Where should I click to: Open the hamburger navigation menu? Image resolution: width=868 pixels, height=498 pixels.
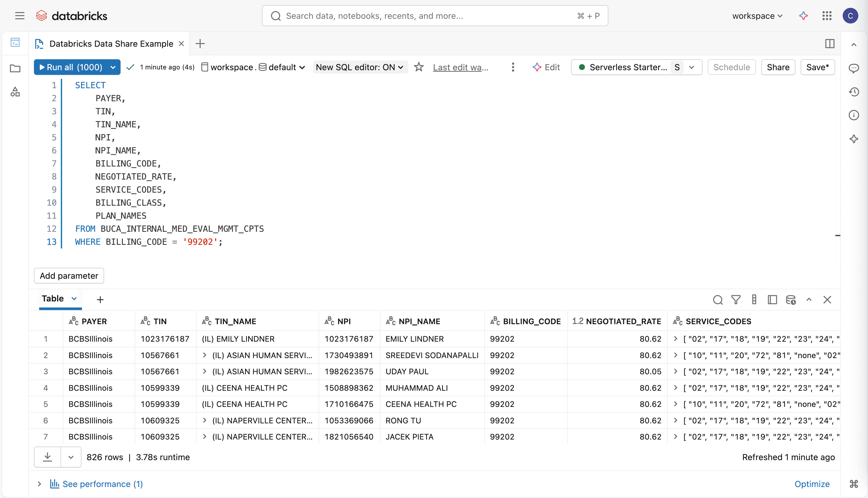pos(20,15)
